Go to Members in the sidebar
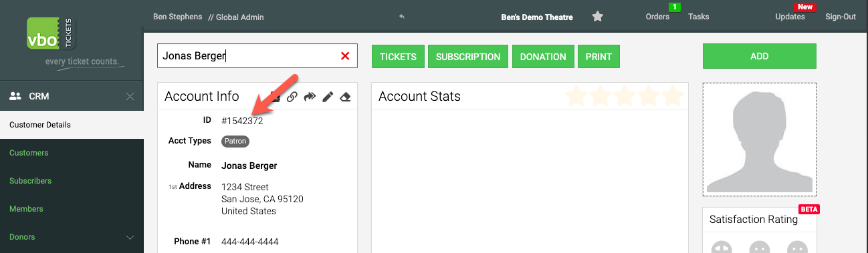This screenshot has height=253, width=868. pyautogui.click(x=27, y=209)
